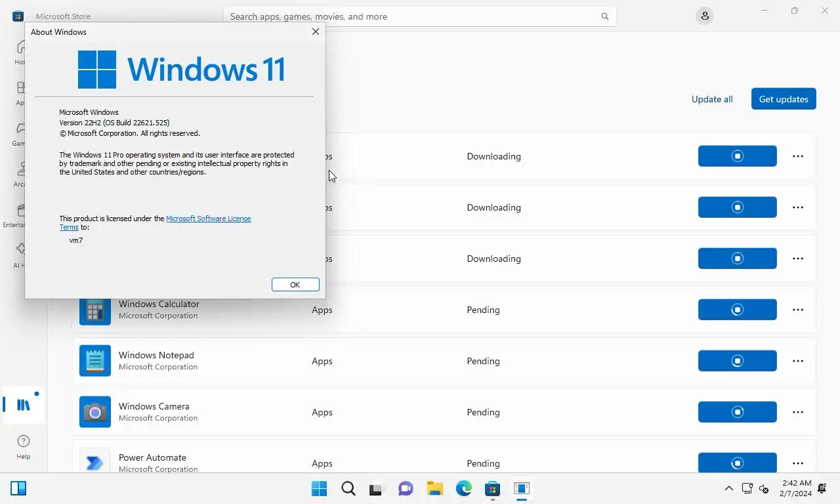Click the muted volume tray icon

tap(764, 488)
